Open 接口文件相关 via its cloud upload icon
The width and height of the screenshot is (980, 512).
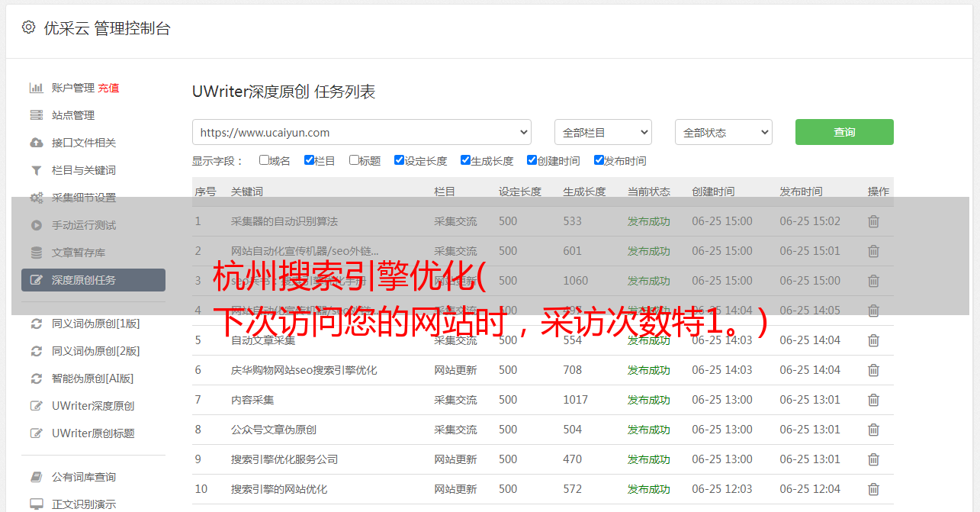(x=36, y=143)
